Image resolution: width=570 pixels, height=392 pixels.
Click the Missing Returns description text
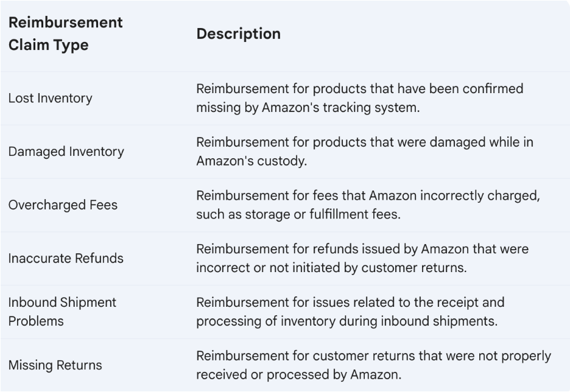[x=374, y=365]
